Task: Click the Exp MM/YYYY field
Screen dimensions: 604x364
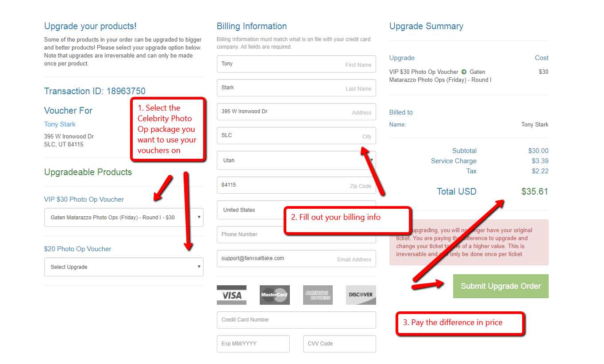Action: (253, 344)
